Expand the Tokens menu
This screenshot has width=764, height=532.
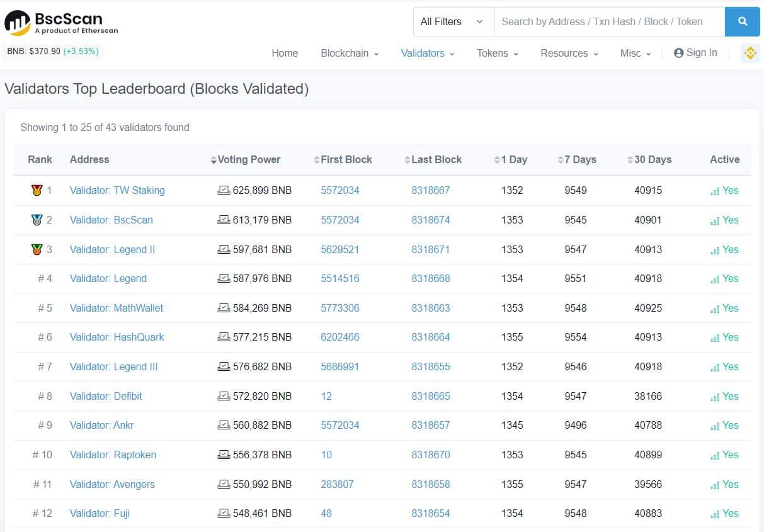click(x=498, y=53)
